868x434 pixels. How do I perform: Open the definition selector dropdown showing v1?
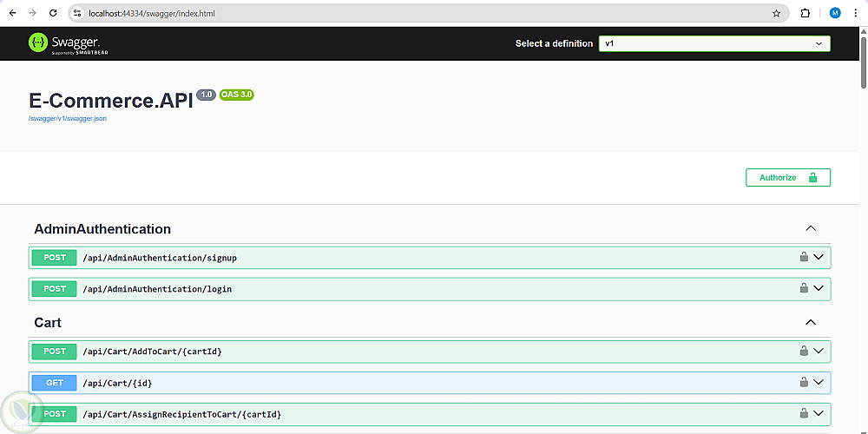pos(713,43)
